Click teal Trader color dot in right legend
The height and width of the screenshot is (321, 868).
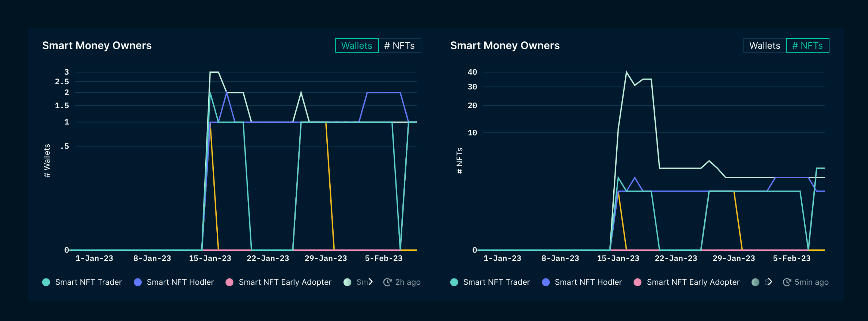[454, 282]
